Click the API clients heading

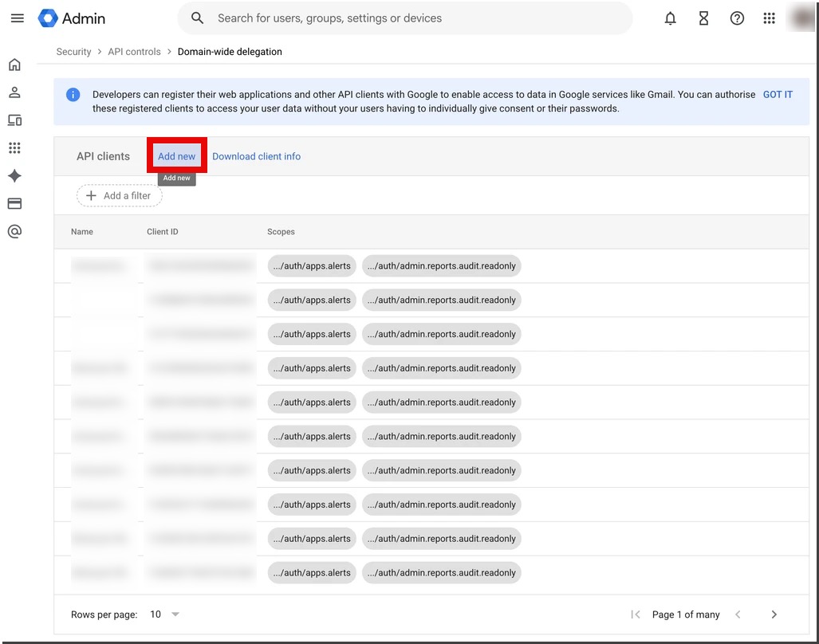[x=104, y=156]
